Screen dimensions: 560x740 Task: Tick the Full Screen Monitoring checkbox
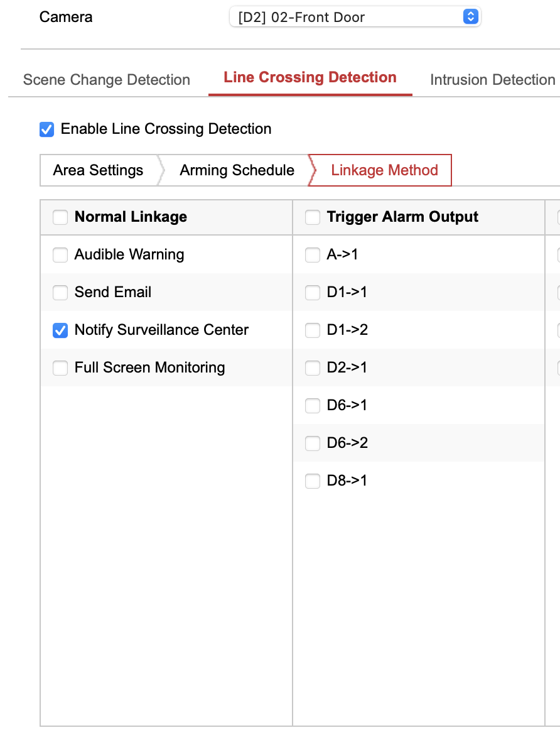click(60, 368)
